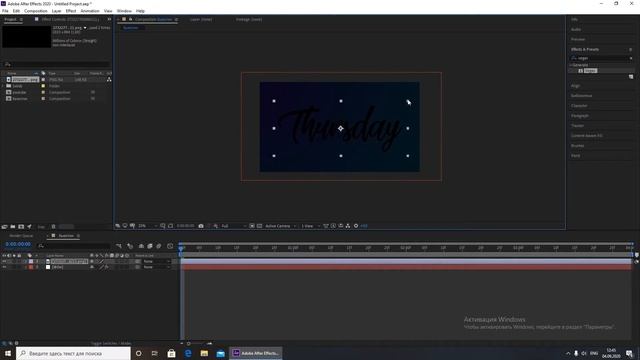Click the Take Snapshot camera icon
The image size is (640, 360).
[x=201, y=226]
